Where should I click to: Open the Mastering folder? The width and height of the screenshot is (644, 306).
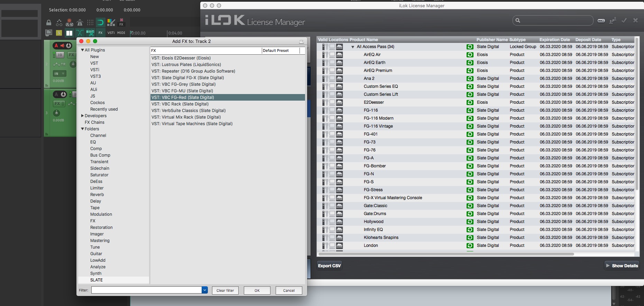tap(100, 241)
